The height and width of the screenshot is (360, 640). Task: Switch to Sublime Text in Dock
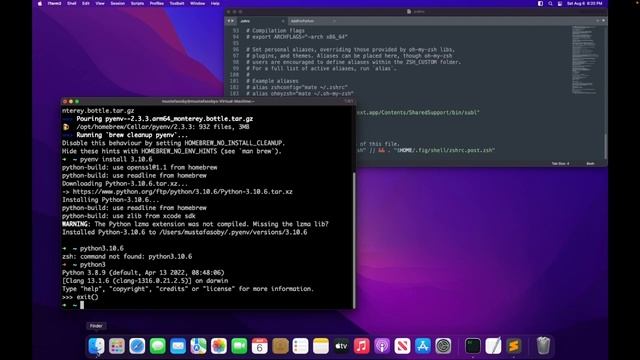point(513,346)
